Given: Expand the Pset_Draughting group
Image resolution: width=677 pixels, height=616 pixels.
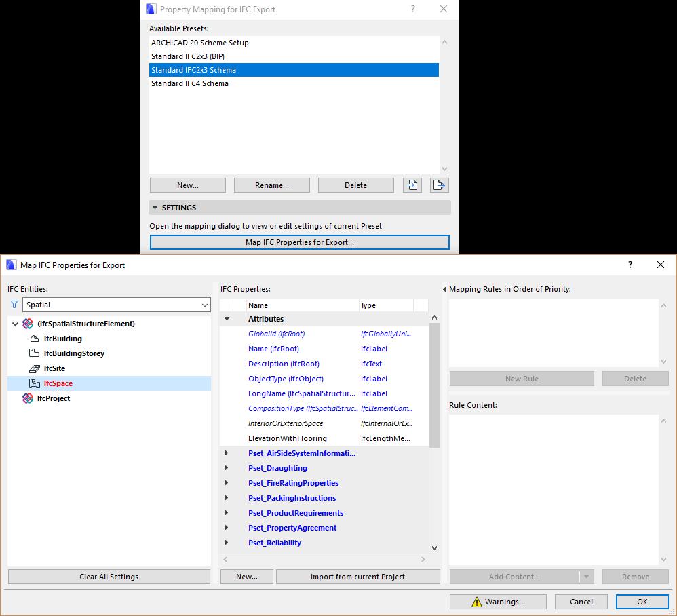Looking at the screenshot, I should click(227, 468).
